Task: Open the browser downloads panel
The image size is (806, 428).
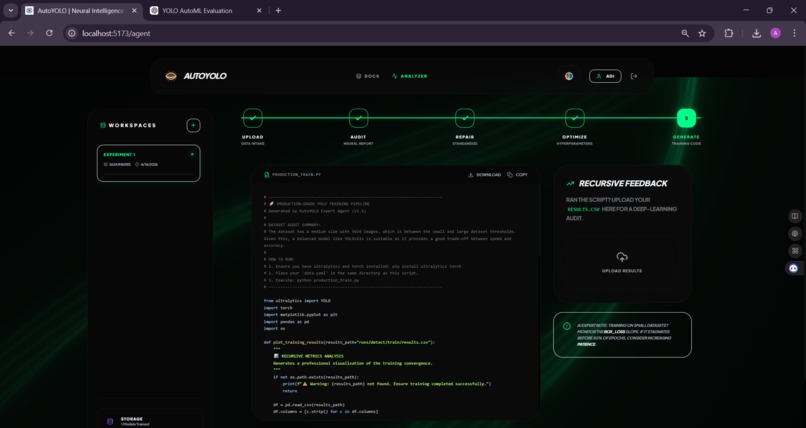Action: pyautogui.click(x=756, y=33)
